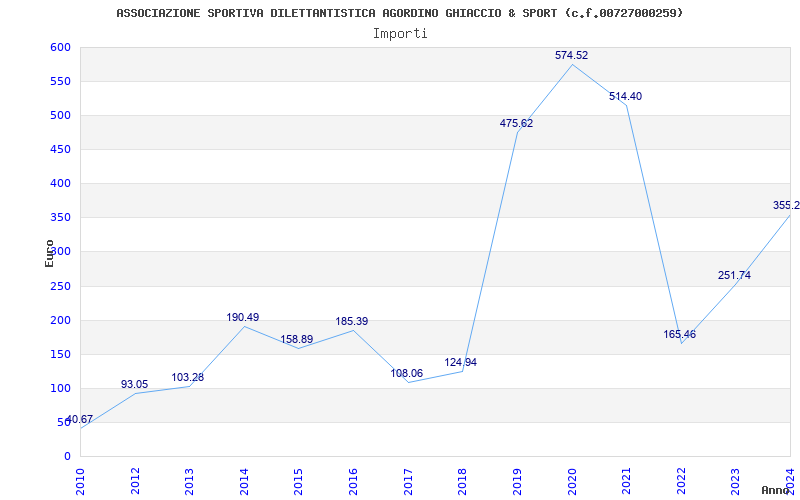Click the 185.39 data label

352,321
